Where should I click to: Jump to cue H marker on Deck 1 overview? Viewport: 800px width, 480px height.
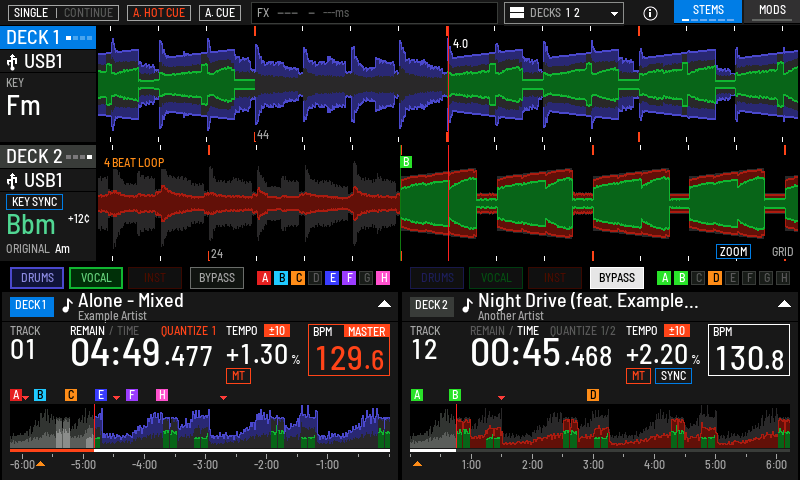(162, 395)
